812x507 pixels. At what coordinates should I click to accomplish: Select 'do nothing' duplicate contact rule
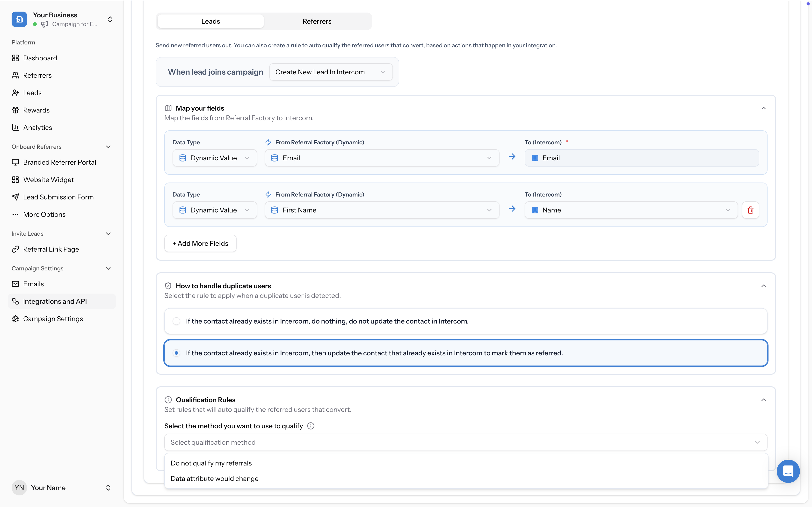[x=176, y=321]
